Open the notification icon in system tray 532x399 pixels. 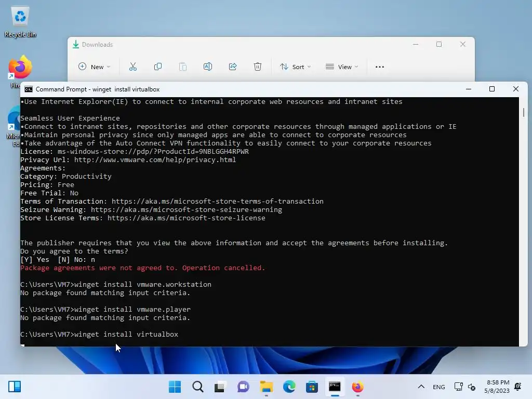click(x=518, y=387)
